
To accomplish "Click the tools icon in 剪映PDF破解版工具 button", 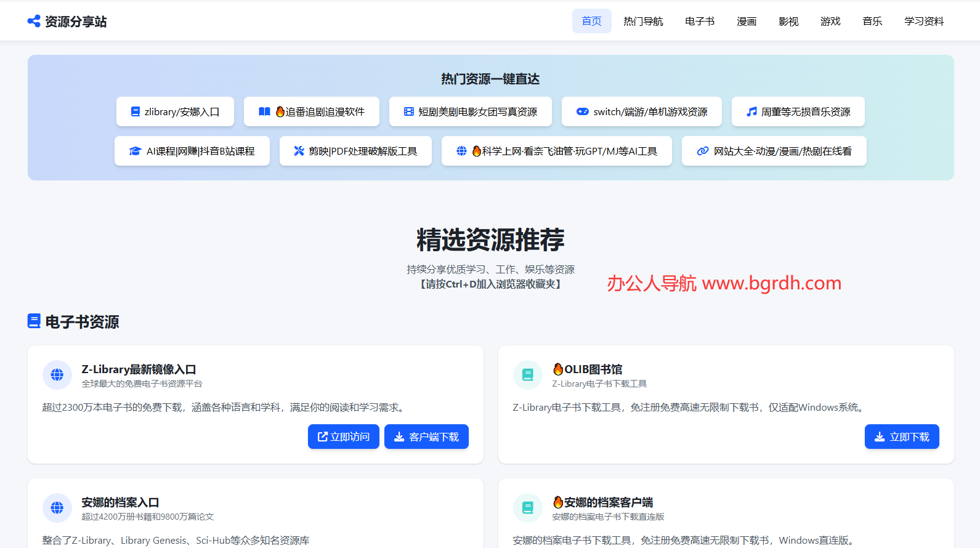I will (x=299, y=151).
